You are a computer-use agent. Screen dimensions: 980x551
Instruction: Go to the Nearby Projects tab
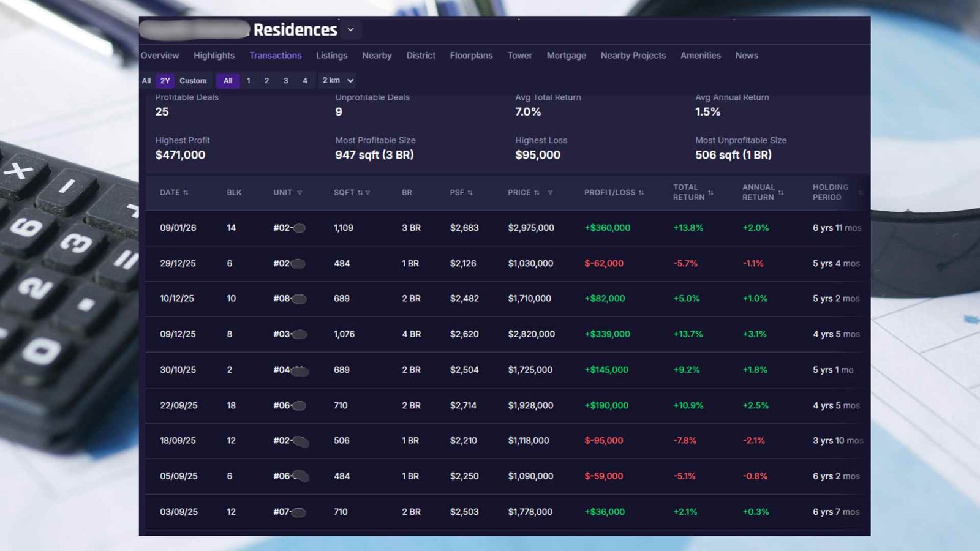coord(633,56)
